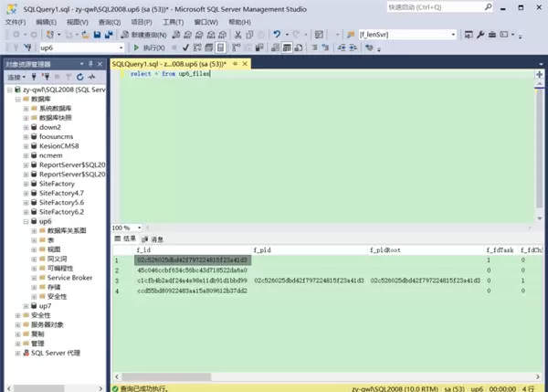Viewport: 548px width, 392px height.
Task: Expand the 安全性 server folder
Action: tap(16, 315)
